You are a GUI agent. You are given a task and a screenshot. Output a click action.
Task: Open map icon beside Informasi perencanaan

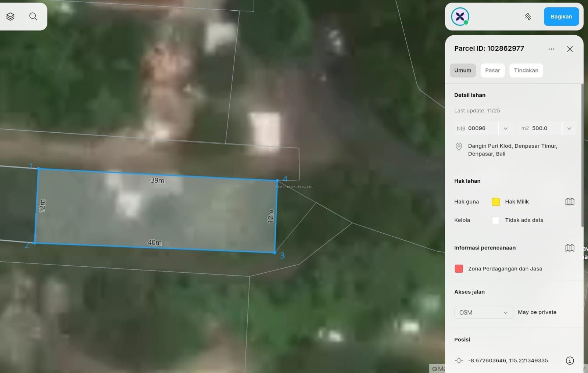coord(570,248)
